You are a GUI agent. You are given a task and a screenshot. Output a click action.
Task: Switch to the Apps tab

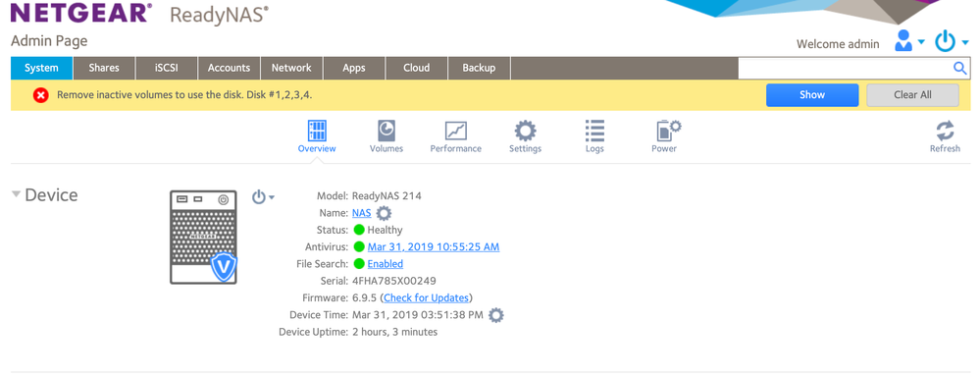(x=354, y=68)
